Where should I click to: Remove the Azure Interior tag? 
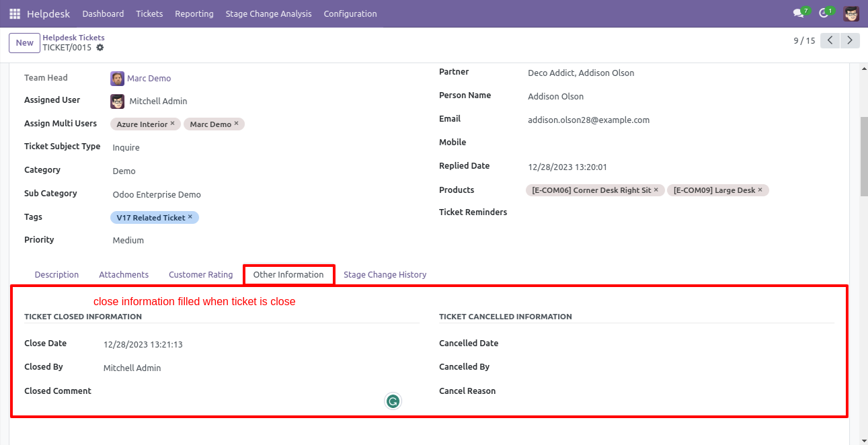pyautogui.click(x=173, y=124)
